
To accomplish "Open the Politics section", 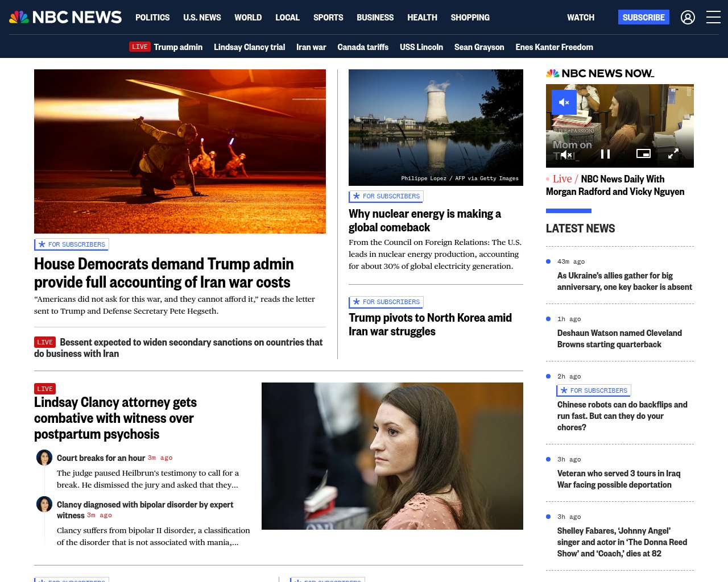I will pos(152,18).
